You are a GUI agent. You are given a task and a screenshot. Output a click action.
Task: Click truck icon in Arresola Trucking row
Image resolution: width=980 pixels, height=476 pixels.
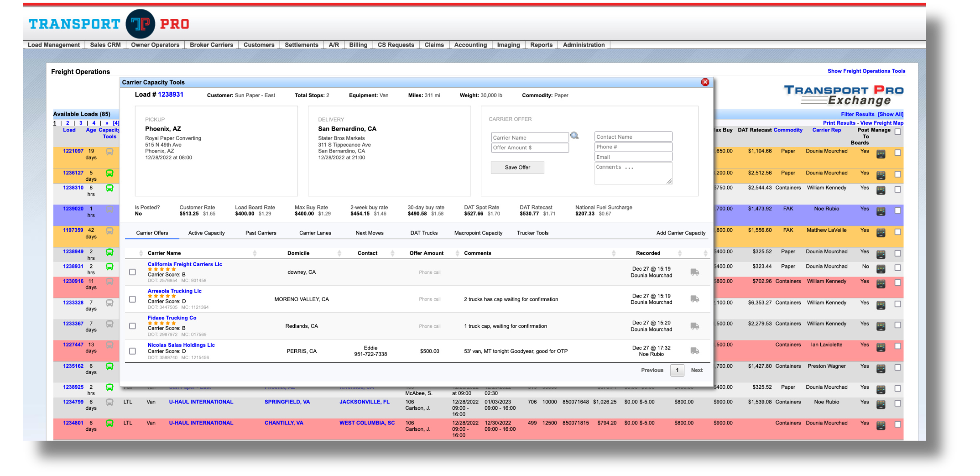point(694,299)
